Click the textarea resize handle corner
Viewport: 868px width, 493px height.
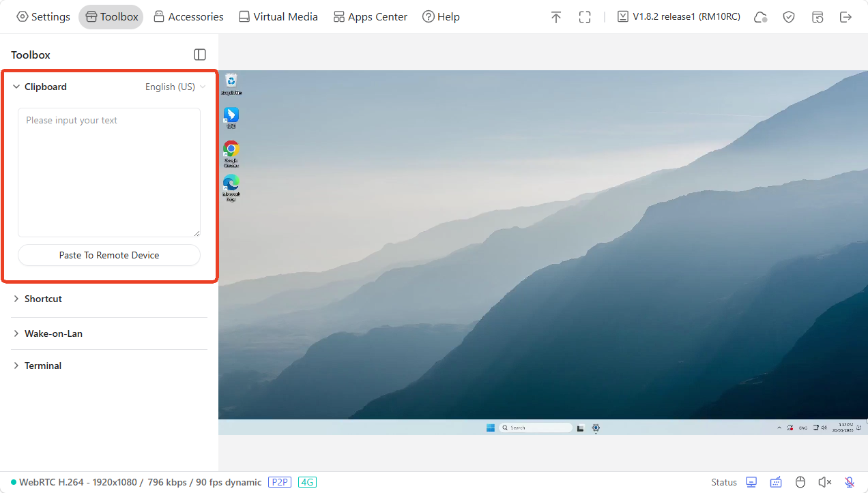coord(197,233)
